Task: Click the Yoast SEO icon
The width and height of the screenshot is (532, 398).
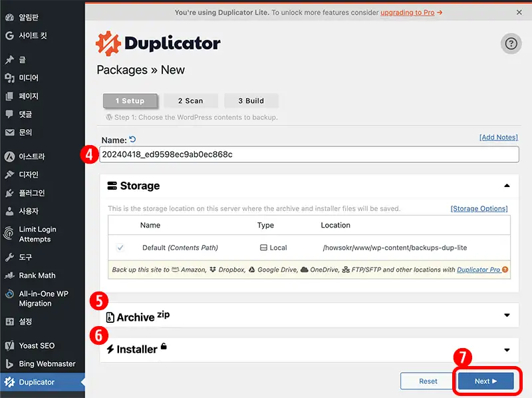Action: click(9, 345)
